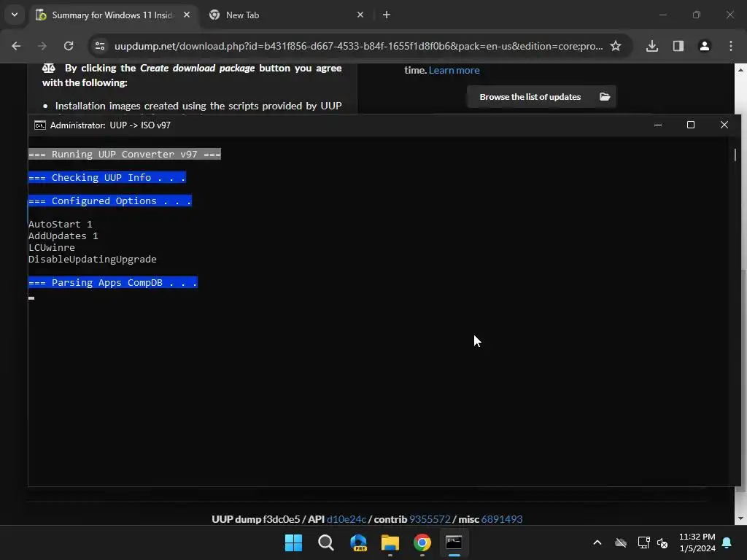
Task: Switch to the Summary for Windows 11 Insider tab
Action: (x=112, y=15)
